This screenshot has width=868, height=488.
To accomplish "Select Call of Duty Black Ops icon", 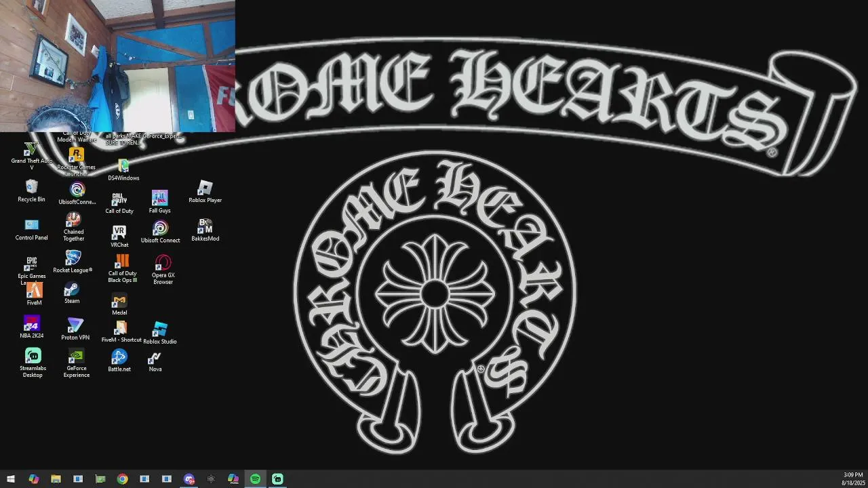I will click(x=122, y=269).
